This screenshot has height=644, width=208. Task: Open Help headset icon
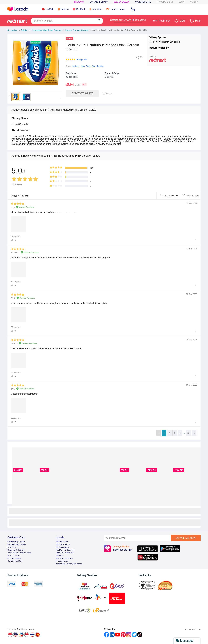tap(192, 21)
